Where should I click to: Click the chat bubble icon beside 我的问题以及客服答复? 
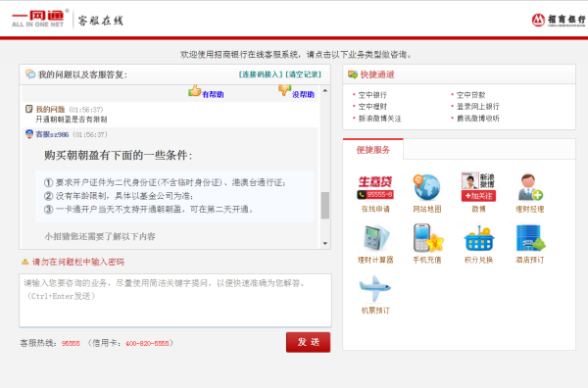(x=30, y=74)
